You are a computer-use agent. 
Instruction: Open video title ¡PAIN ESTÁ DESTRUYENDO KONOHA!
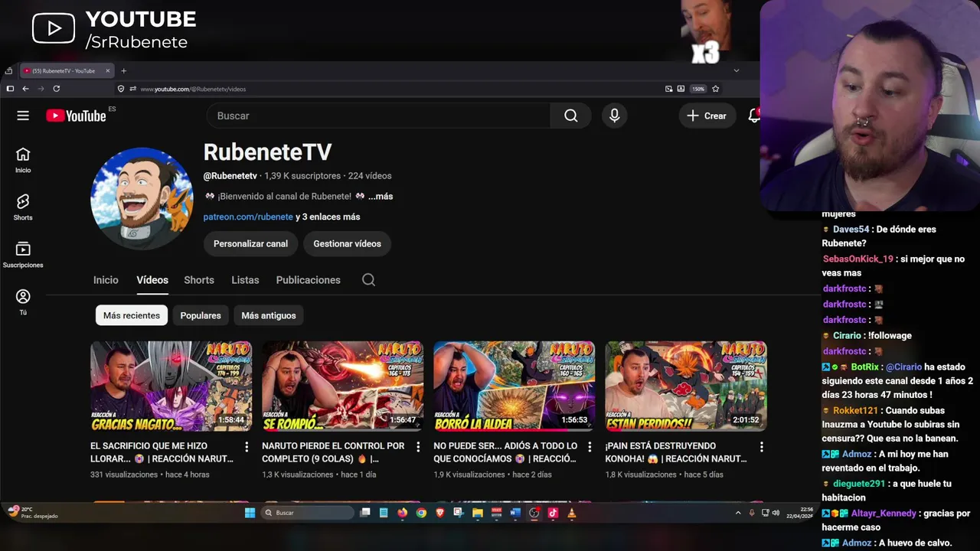point(676,452)
